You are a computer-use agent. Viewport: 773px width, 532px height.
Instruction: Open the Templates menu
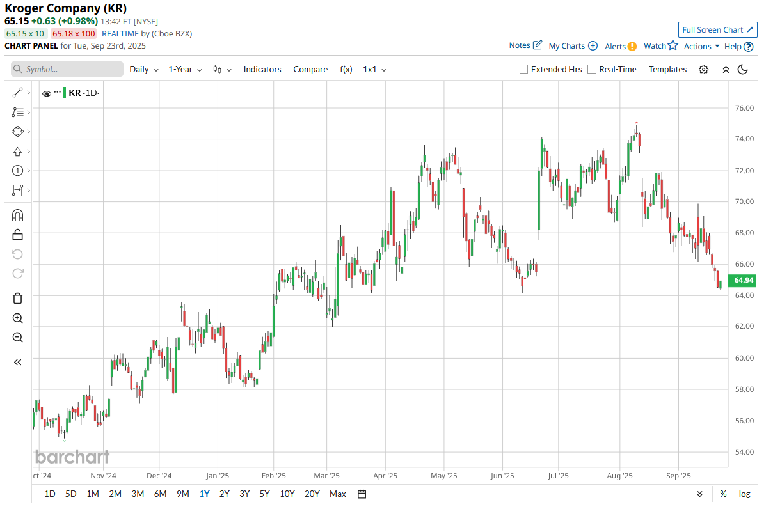(x=667, y=69)
